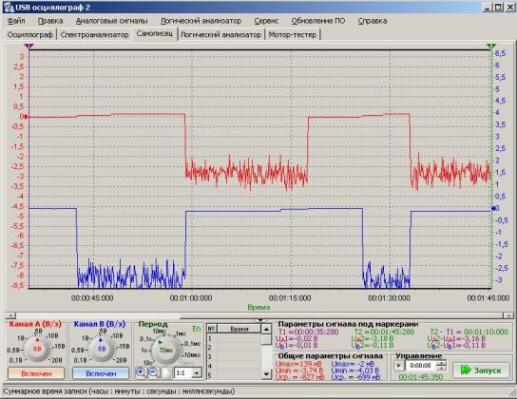Click the horizontal scrollbar left arrow
This screenshot has height=399, width=517.
click(10, 315)
